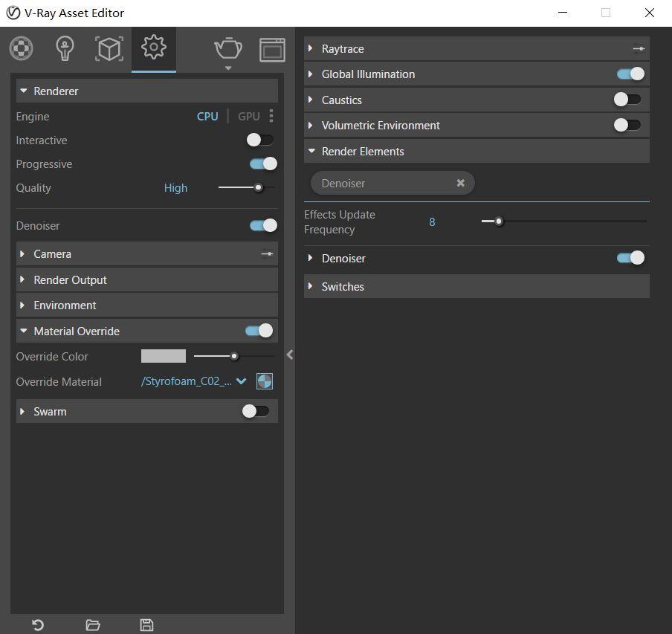Adjust the Override Color slider

pos(234,356)
